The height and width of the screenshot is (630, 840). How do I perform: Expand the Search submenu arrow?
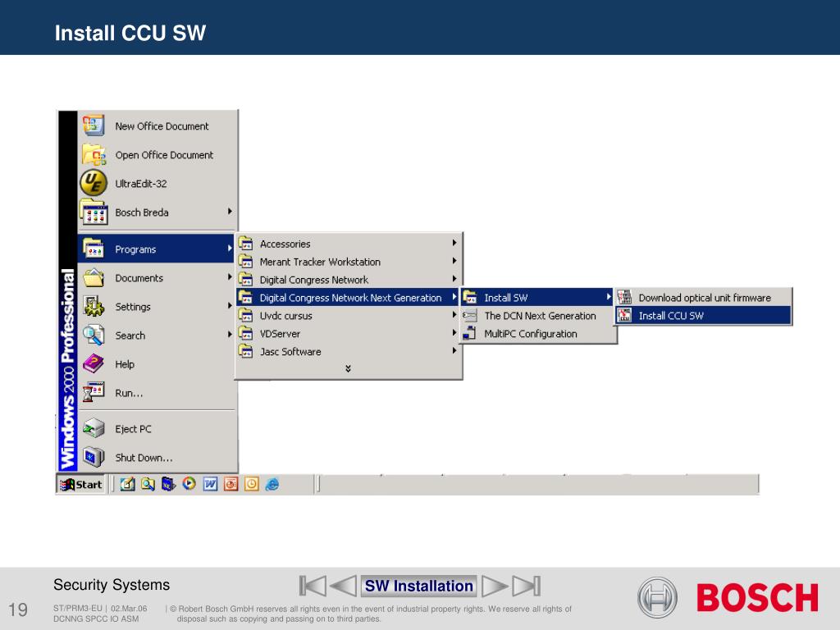pyautogui.click(x=230, y=335)
